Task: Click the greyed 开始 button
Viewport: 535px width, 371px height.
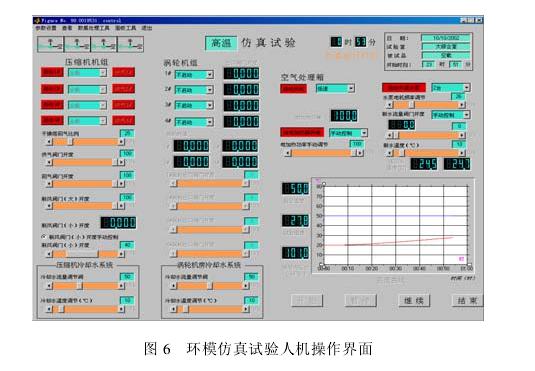Action: click(x=307, y=300)
